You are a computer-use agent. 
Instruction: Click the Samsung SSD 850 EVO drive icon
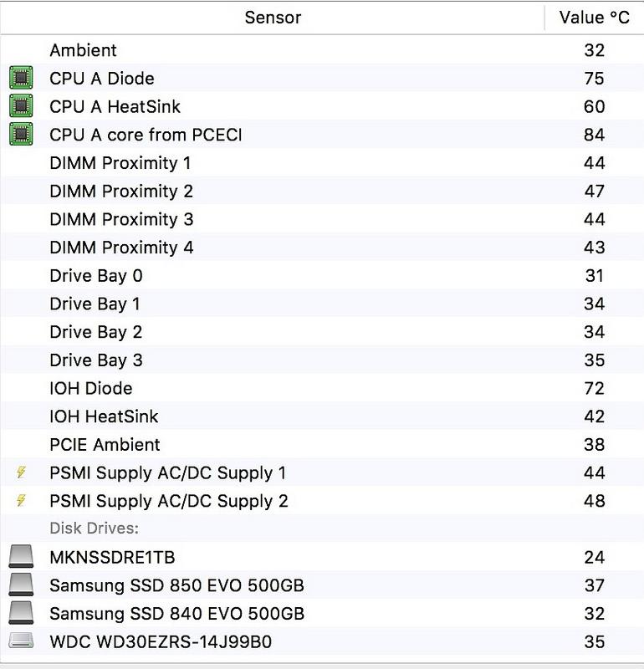22,585
